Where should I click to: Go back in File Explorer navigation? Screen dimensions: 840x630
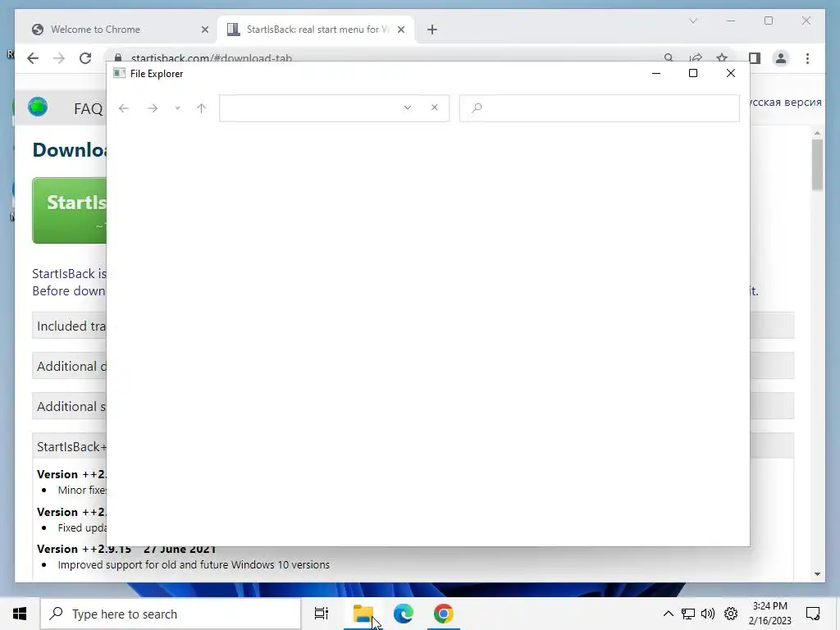(124, 108)
